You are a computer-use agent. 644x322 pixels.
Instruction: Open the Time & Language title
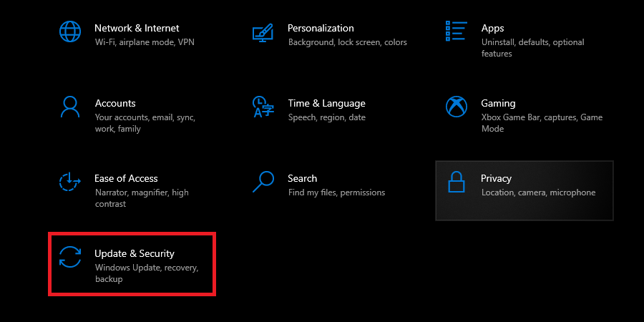(326, 104)
